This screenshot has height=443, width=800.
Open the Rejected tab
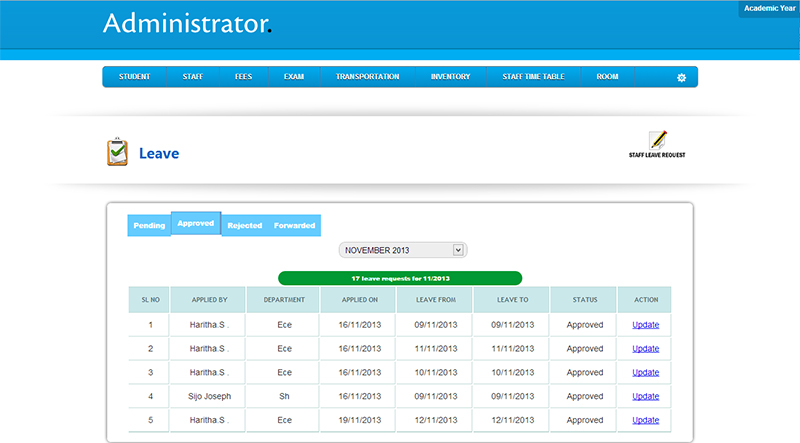(244, 226)
